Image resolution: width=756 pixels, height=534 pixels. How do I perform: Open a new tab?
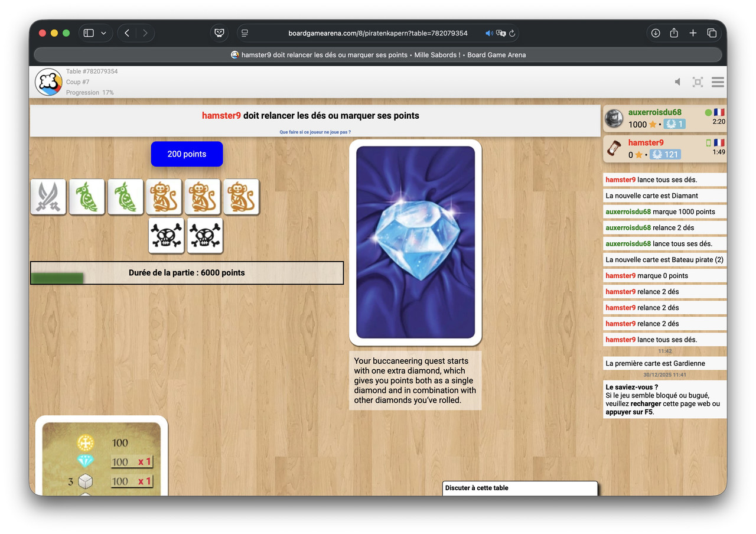(x=693, y=33)
